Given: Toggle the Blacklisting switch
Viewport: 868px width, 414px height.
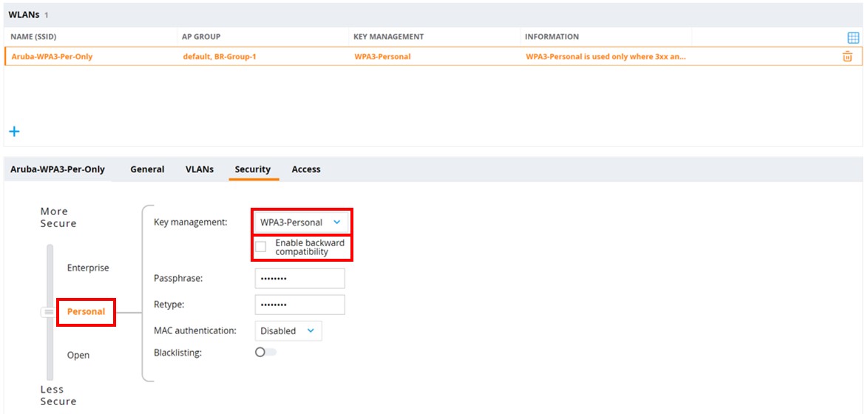Looking at the screenshot, I should tap(265, 352).
